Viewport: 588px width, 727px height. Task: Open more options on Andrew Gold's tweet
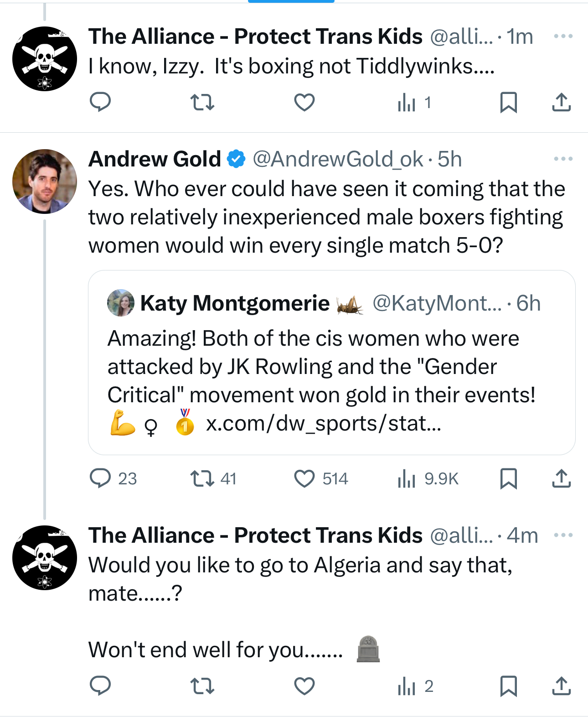click(x=563, y=159)
